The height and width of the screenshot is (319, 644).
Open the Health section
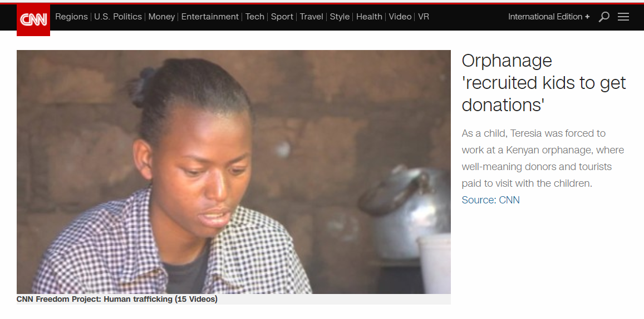[x=369, y=17]
